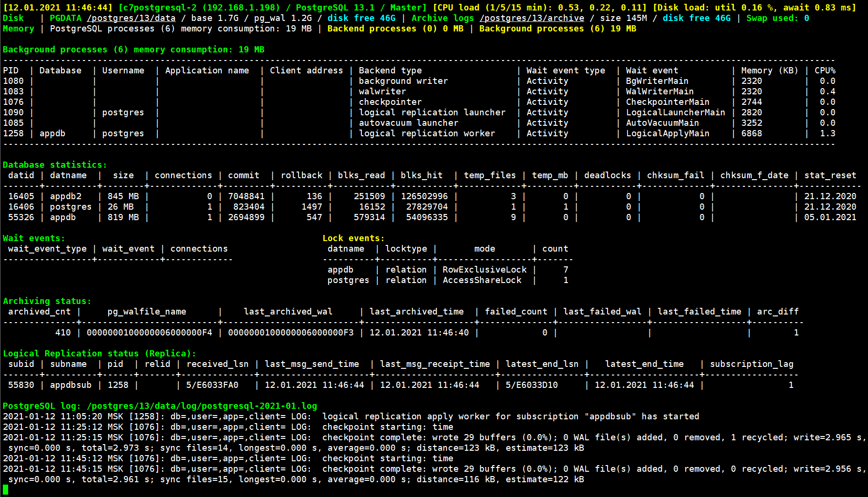The image size is (868, 497).
Task: Select memory value 6868 in process table
Action: (x=752, y=133)
